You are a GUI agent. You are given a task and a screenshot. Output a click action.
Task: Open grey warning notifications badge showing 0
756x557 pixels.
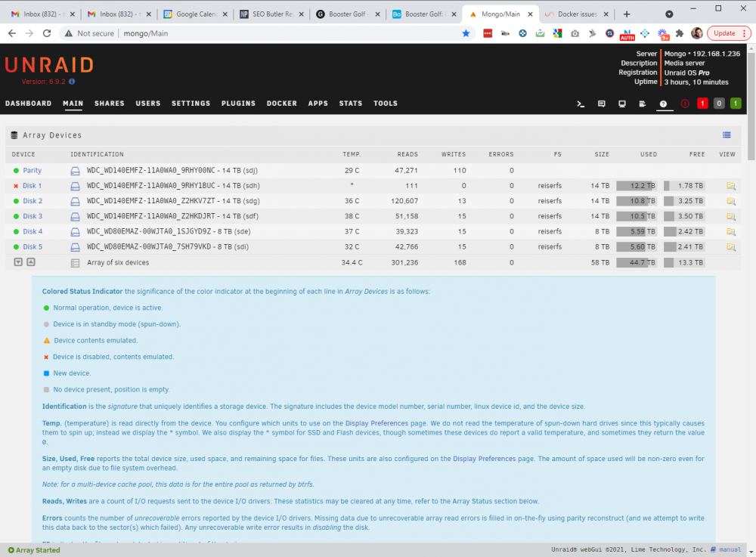point(719,103)
